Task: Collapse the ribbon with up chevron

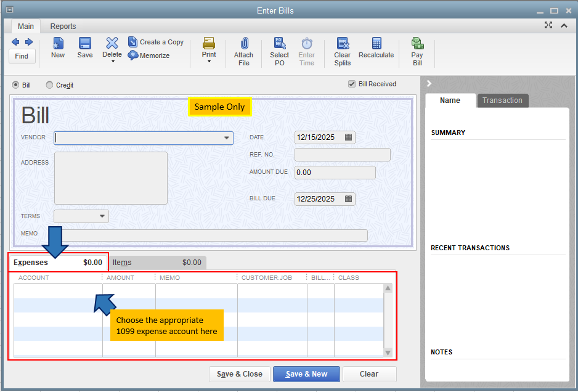Action: (564, 25)
